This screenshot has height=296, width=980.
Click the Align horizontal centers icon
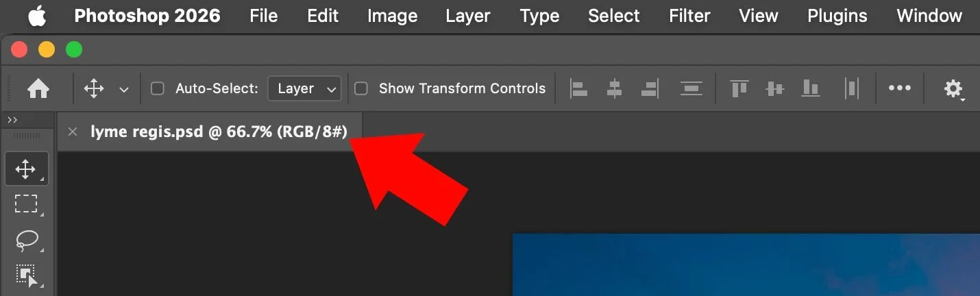(x=614, y=88)
